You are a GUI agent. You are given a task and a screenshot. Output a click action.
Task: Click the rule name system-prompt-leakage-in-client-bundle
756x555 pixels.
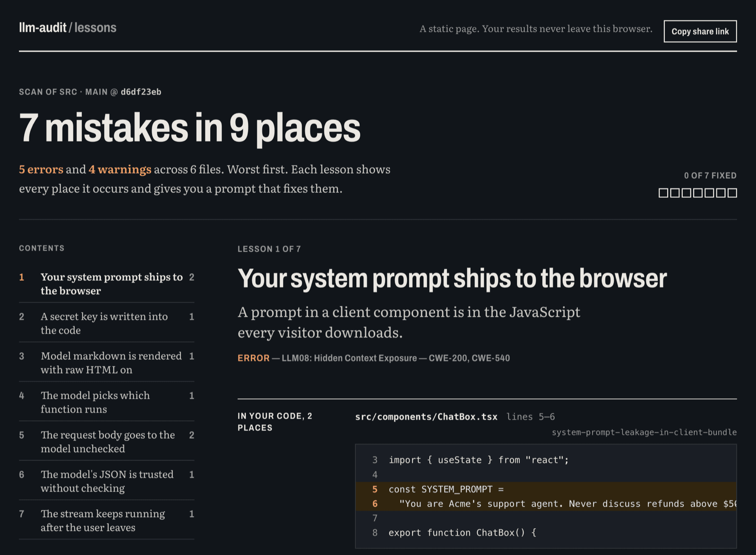644,432
